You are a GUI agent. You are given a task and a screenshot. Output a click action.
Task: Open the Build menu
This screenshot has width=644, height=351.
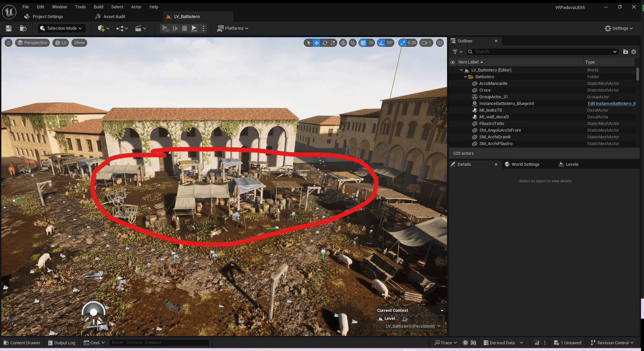click(x=98, y=7)
